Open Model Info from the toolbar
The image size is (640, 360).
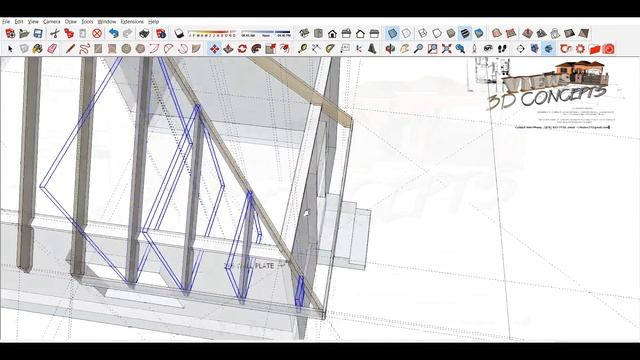coord(161,33)
